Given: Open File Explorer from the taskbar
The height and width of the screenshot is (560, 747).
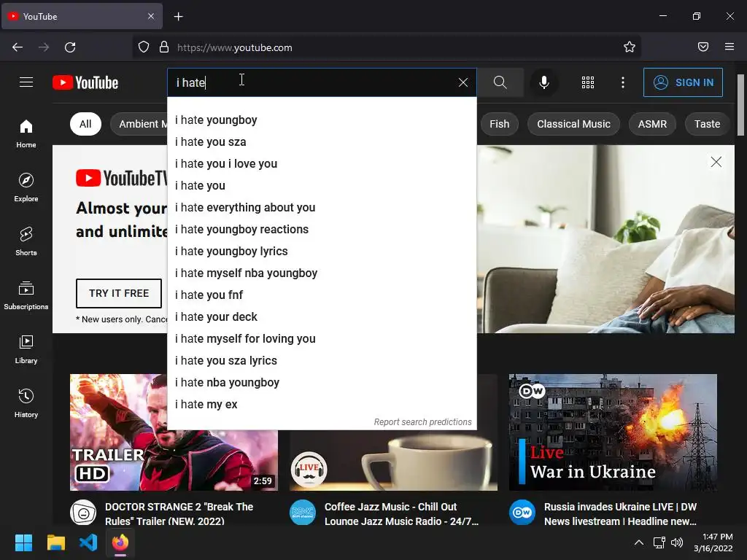Looking at the screenshot, I should (x=55, y=542).
